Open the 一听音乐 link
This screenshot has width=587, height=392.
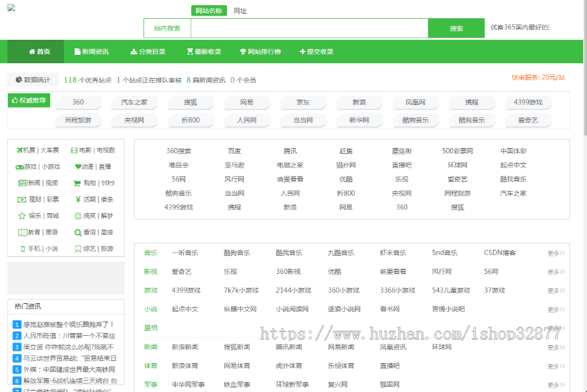tap(185, 253)
